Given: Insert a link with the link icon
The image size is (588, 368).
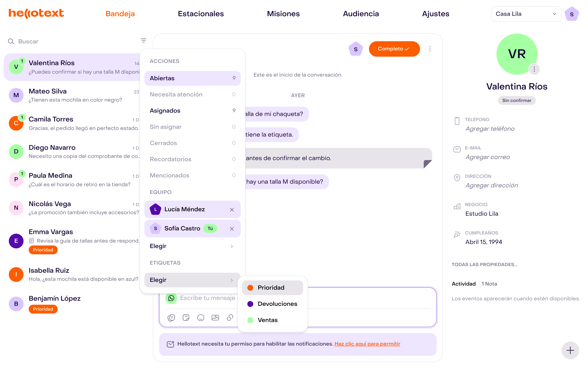Looking at the screenshot, I should pyautogui.click(x=230, y=318).
